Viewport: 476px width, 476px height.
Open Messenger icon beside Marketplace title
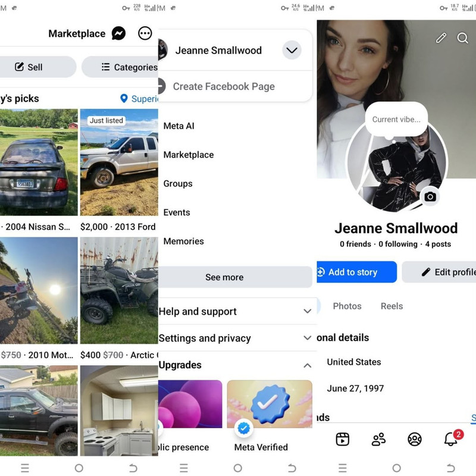[x=118, y=33]
